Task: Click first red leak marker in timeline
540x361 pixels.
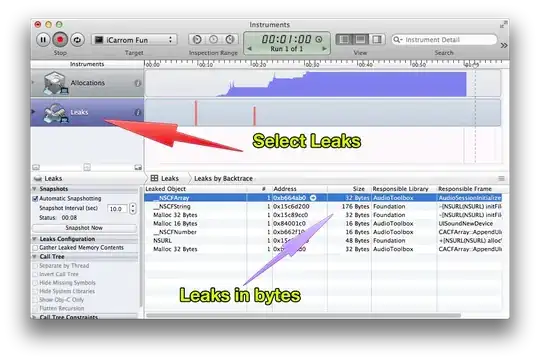Action: (196, 113)
